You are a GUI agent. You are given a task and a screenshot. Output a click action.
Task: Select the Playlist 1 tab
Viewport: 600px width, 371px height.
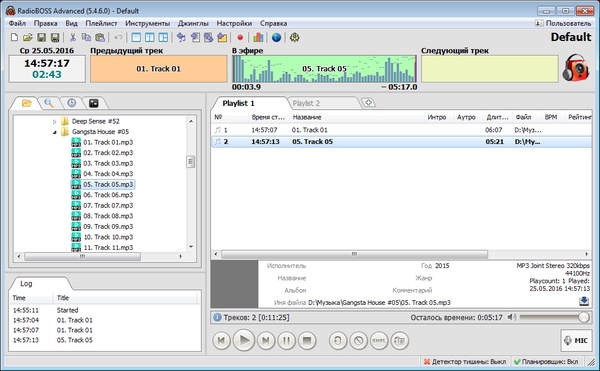click(x=238, y=103)
